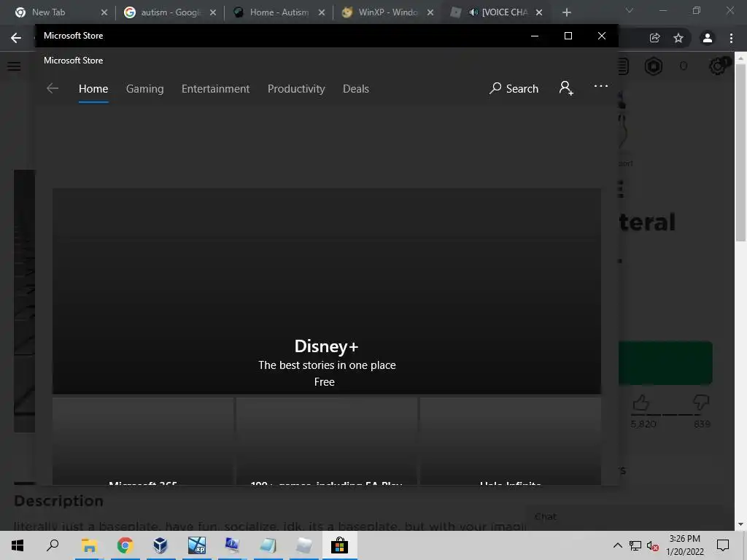Like the game with thumbs-up icon
This screenshot has width=747, height=560.
640,402
